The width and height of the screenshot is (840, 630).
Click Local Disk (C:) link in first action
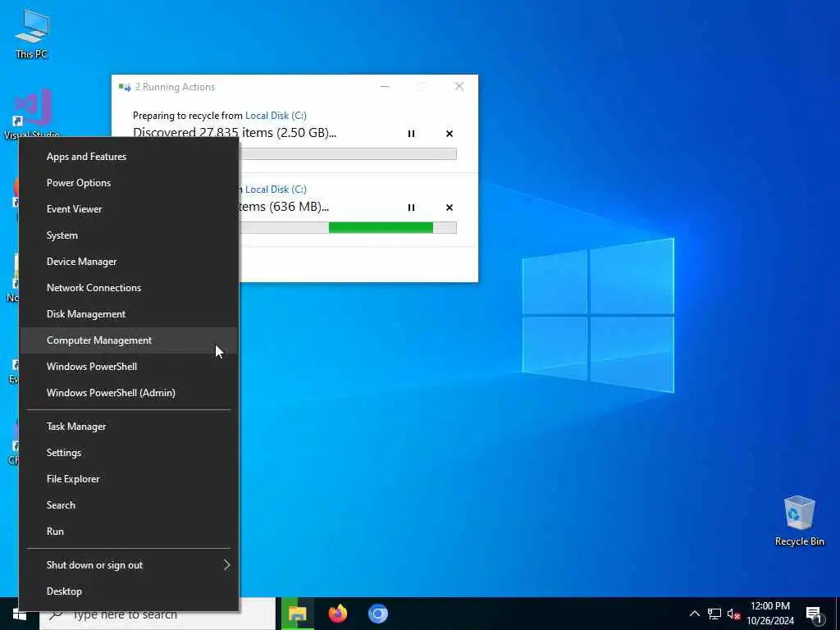click(x=276, y=115)
